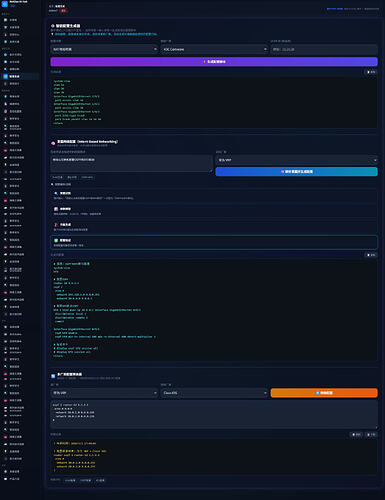Copy the yellow converted config result
The image size is (385, 500).
357,435
